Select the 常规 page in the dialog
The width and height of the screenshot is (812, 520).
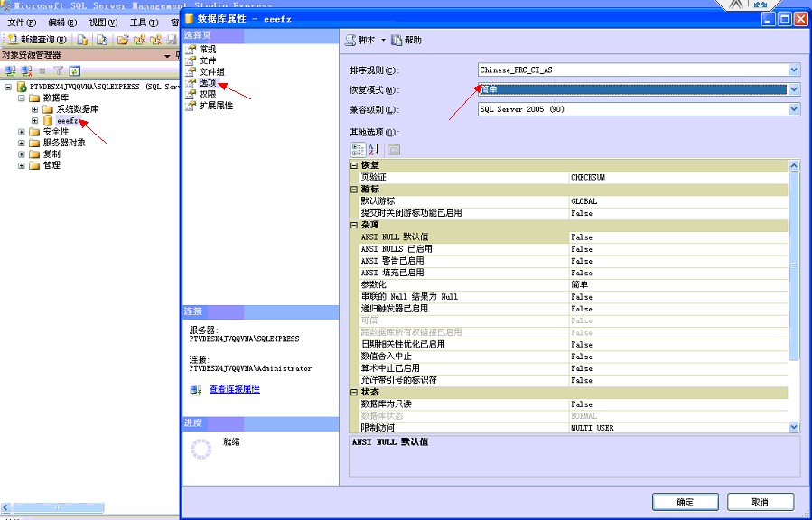pos(208,49)
